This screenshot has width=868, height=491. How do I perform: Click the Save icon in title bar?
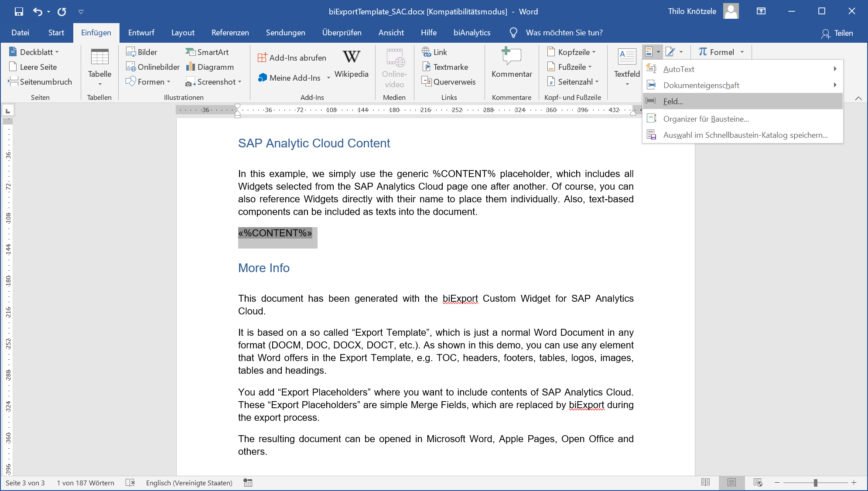tap(19, 11)
